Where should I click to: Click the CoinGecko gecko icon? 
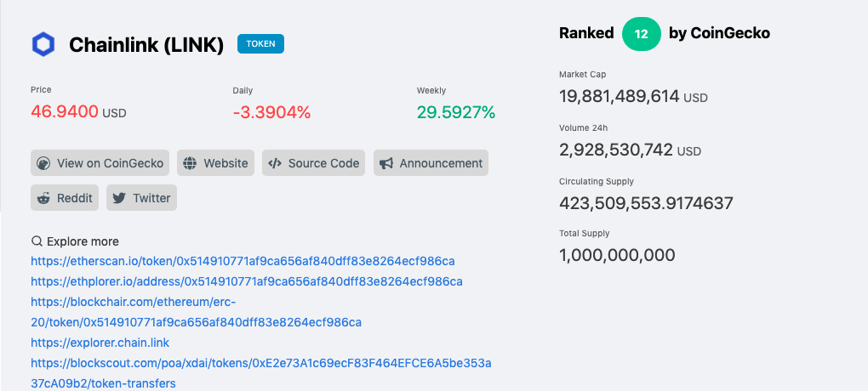click(x=43, y=163)
